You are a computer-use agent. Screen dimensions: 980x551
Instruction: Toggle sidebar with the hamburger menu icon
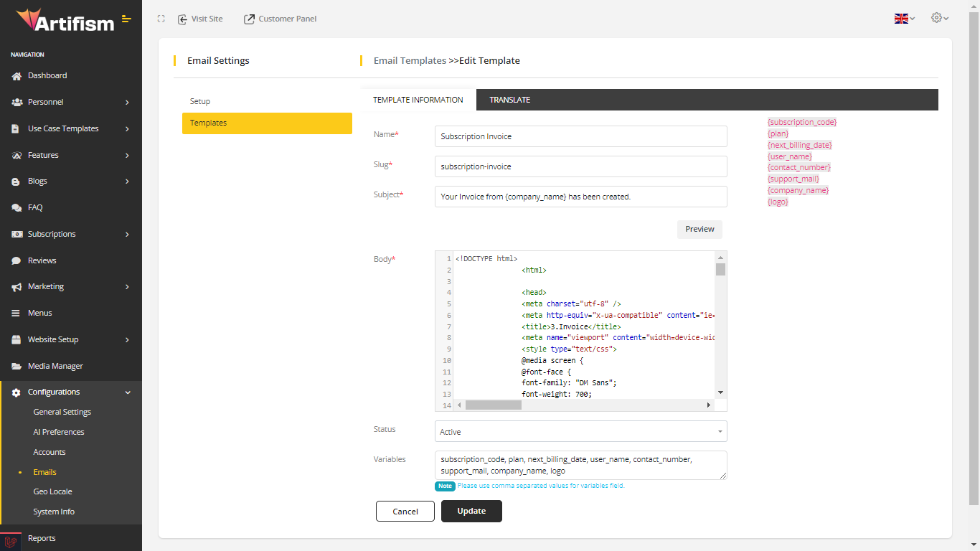click(x=126, y=19)
